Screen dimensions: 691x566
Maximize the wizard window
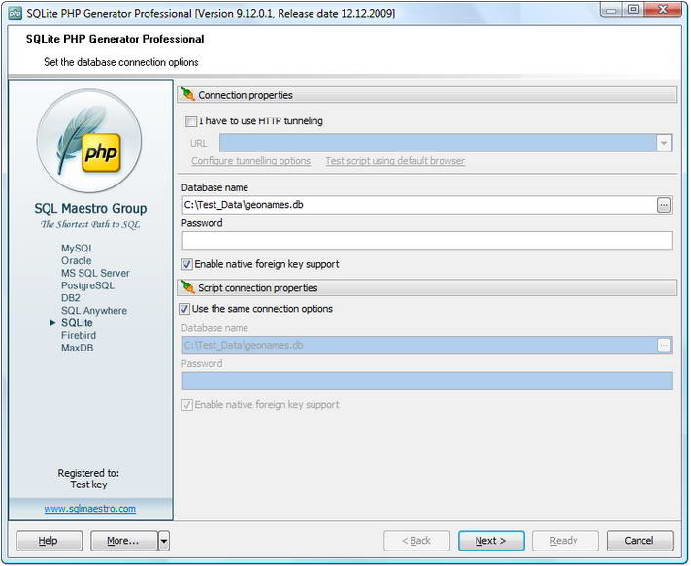point(633,10)
